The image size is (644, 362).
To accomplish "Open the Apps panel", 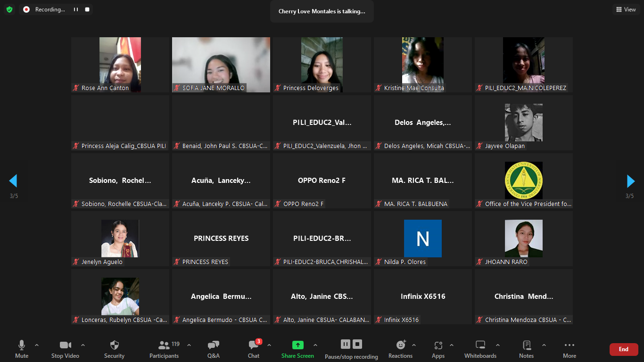I will point(438,349).
